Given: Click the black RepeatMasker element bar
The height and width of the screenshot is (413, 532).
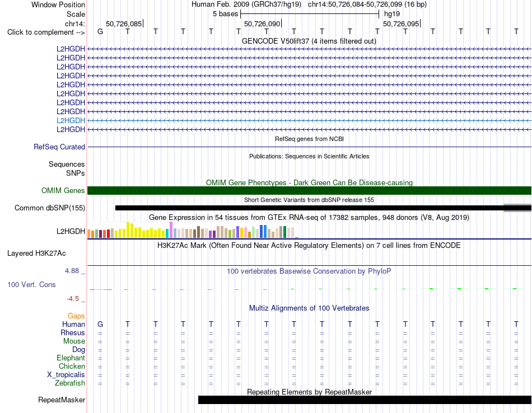Looking at the screenshot, I should 365,400.
